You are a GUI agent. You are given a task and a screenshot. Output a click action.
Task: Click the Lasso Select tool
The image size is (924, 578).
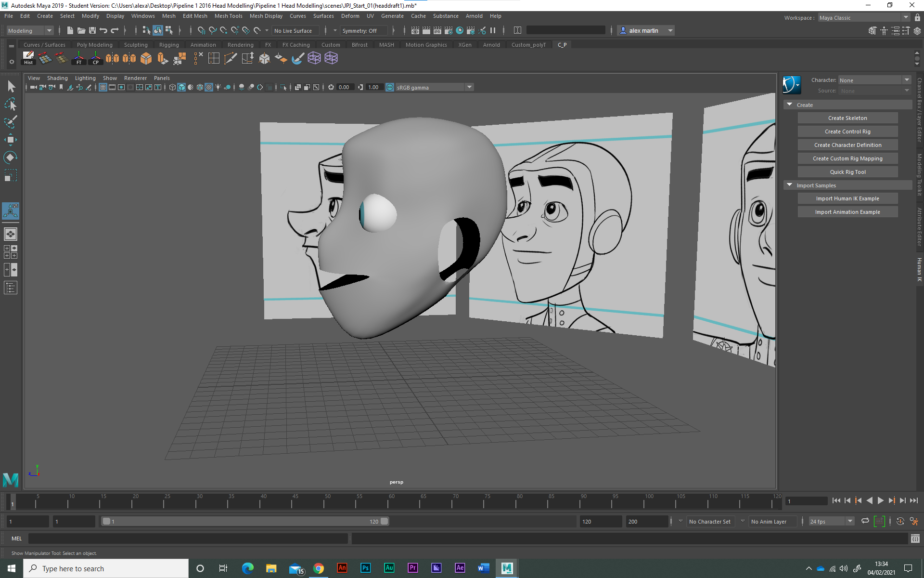[11, 105]
